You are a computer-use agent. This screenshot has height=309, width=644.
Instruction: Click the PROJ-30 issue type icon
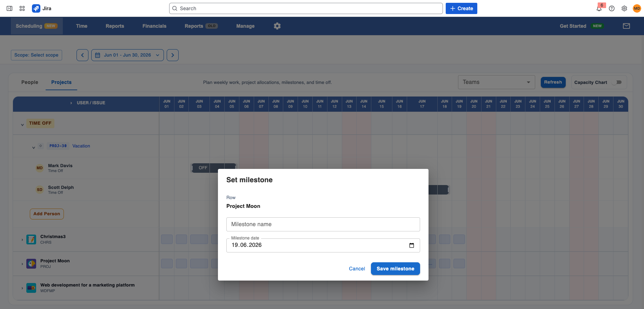click(41, 146)
